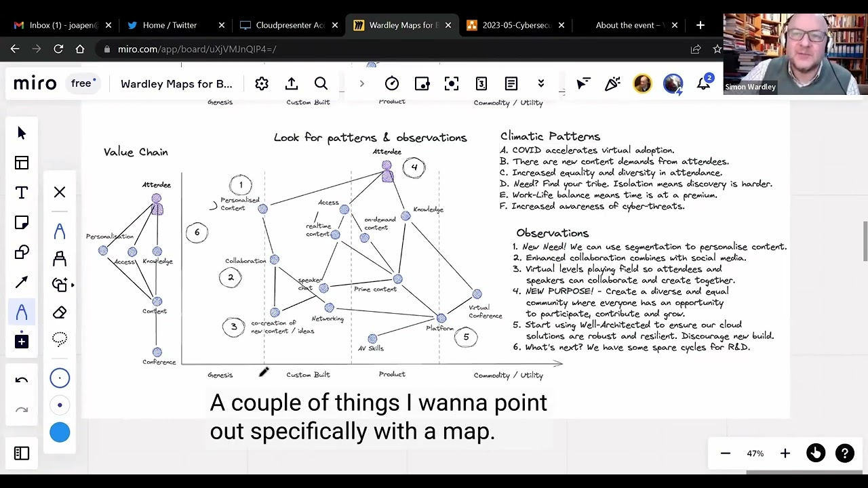Open a new browser tab
Screen dimensions: 868x488
pos(701,25)
